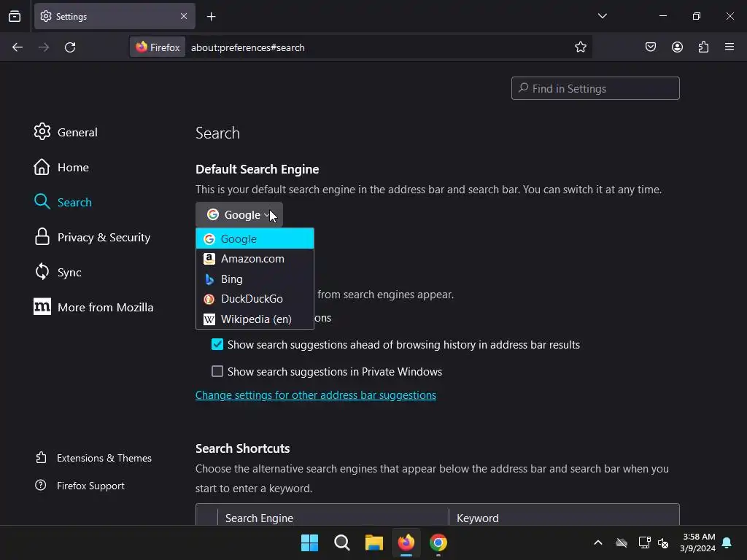Screen dimensions: 747x560
Task: Open a new tab with plus button
Action: pos(211,17)
